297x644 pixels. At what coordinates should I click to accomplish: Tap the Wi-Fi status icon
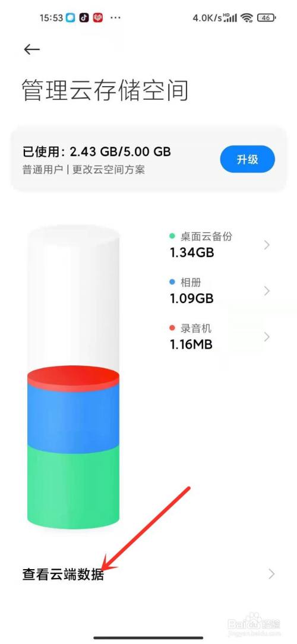247,18
